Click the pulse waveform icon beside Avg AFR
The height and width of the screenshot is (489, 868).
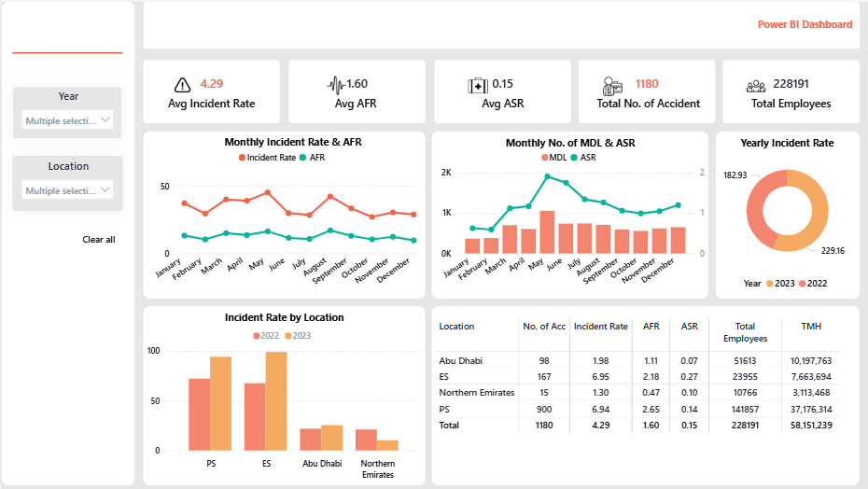pos(336,85)
